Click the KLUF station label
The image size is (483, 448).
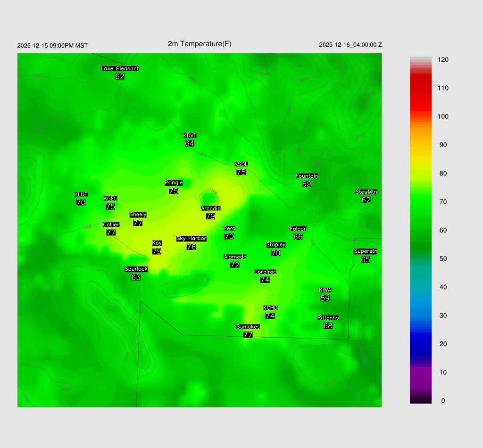[81, 194]
